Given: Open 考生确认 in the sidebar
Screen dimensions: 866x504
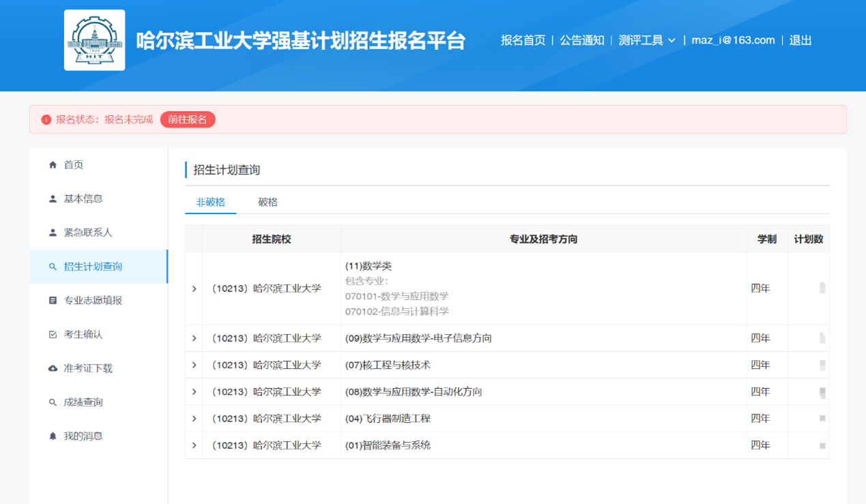Looking at the screenshot, I should 98,334.
